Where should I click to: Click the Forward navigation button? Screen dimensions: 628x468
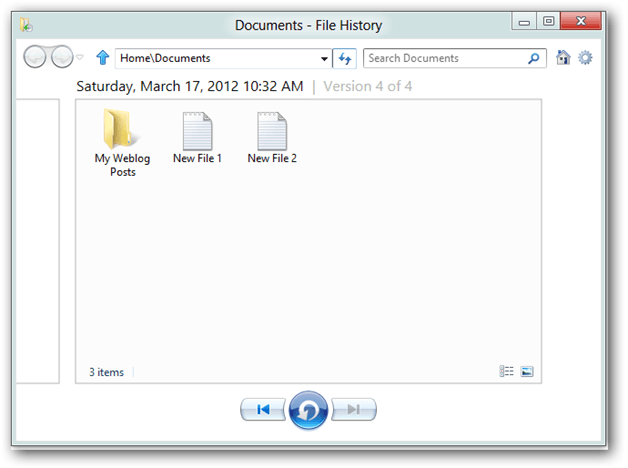(x=62, y=58)
